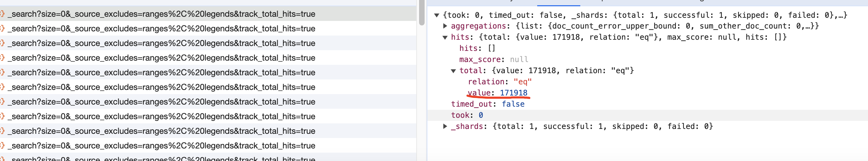
Task: Click the JSON icon of the second request
Action: click(x=2, y=29)
